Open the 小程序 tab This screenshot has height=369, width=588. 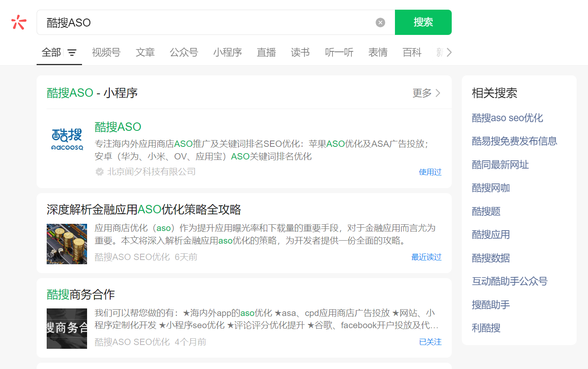point(228,53)
